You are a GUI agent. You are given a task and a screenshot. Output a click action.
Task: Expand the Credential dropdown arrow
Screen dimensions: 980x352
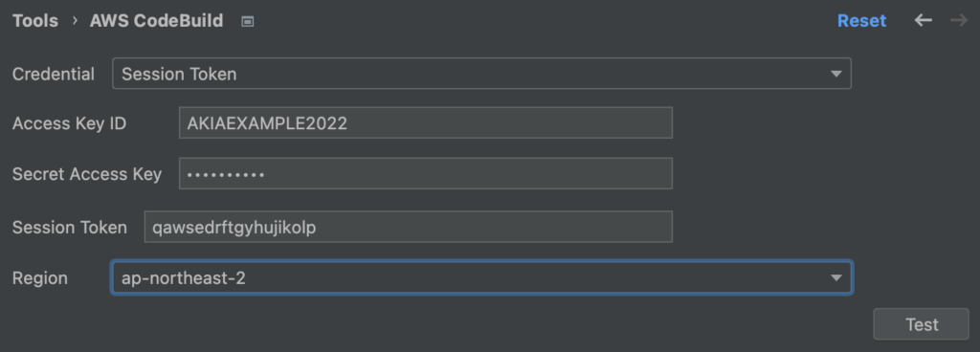(x=835, y=74)
